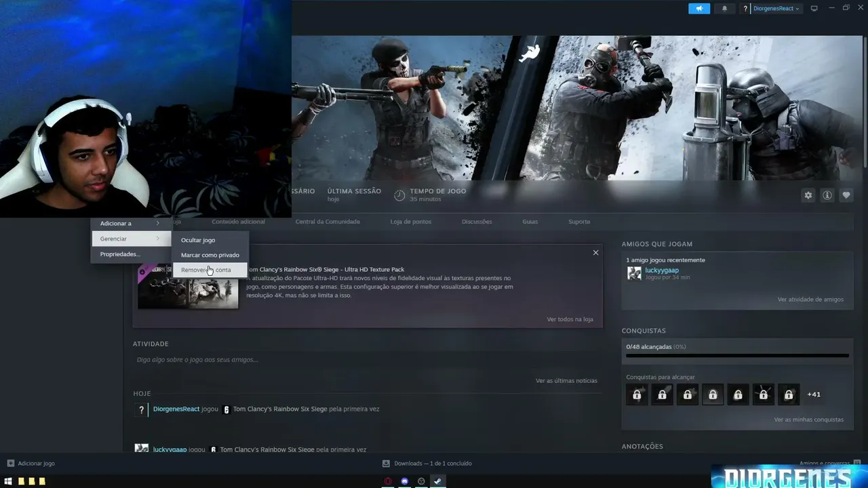
Task: Show the +41 remaining achievements
Action: pos(814,394)
